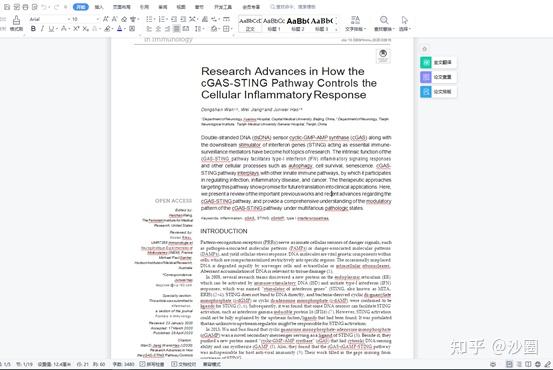This screenshot has width=553, height=370.
Task: Open the 开发工具 Developer Tools tab
Action: (223, 7)
